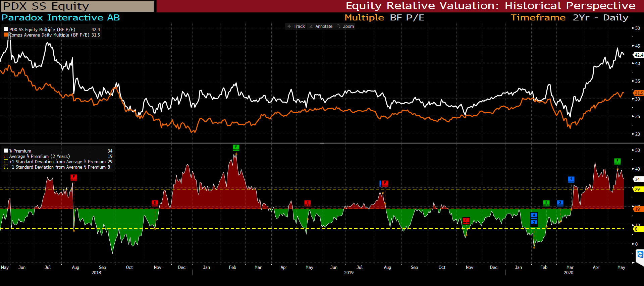644x286 pixels.
Task: Click the Comps Average orange color swatch
Action: 6,35
